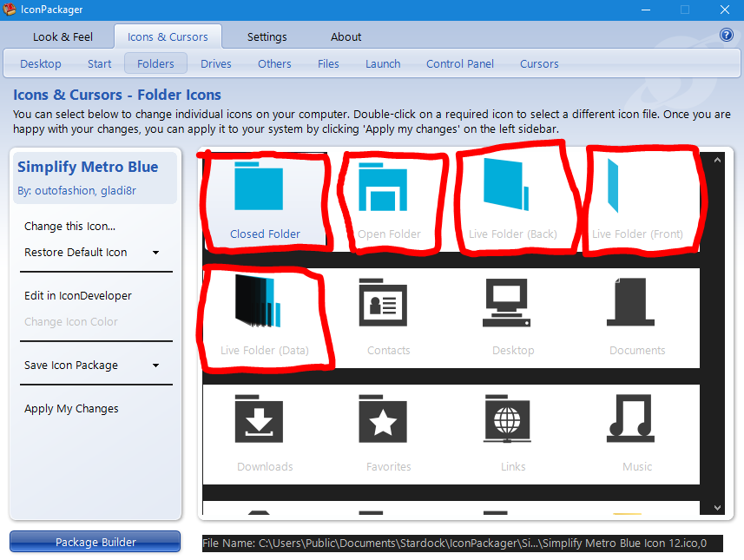Screen dimensions: 744x560
Task: Open the help question mark icon
Action: pos(727,35)
